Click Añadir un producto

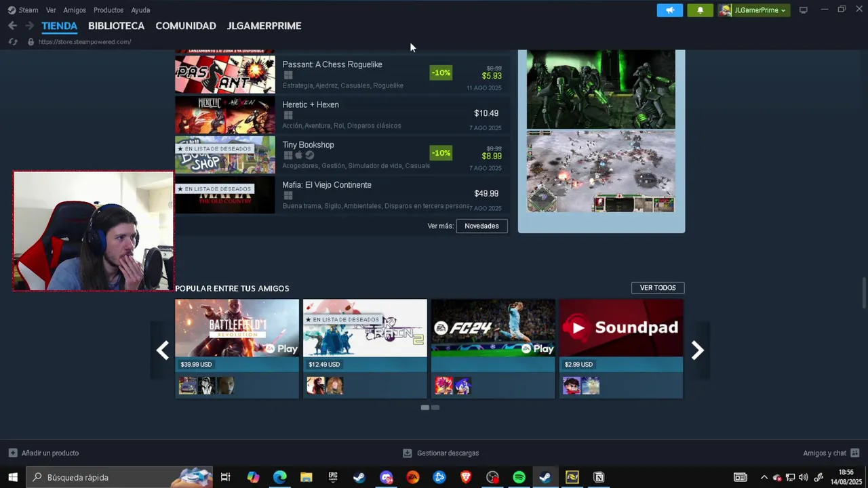[43, 453]
